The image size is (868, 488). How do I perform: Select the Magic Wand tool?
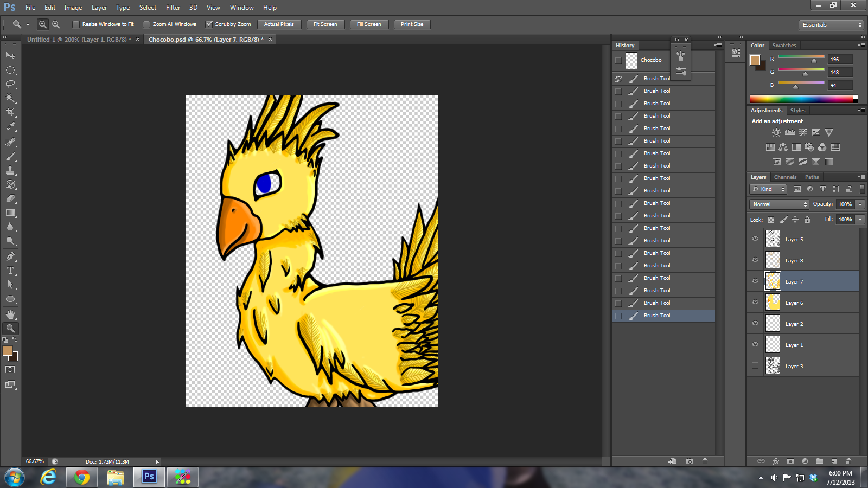tap(10, 98)
